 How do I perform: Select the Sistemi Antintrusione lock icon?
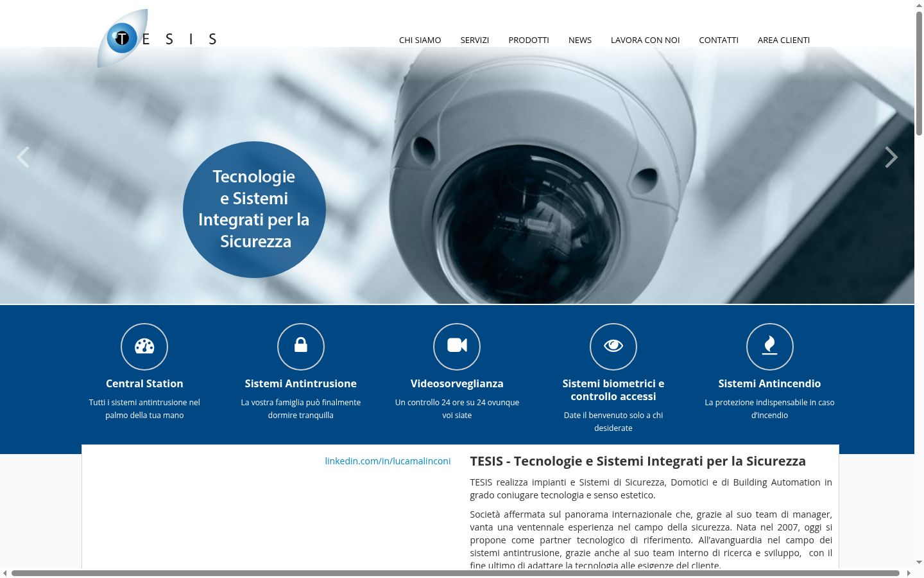click(301, 347)
